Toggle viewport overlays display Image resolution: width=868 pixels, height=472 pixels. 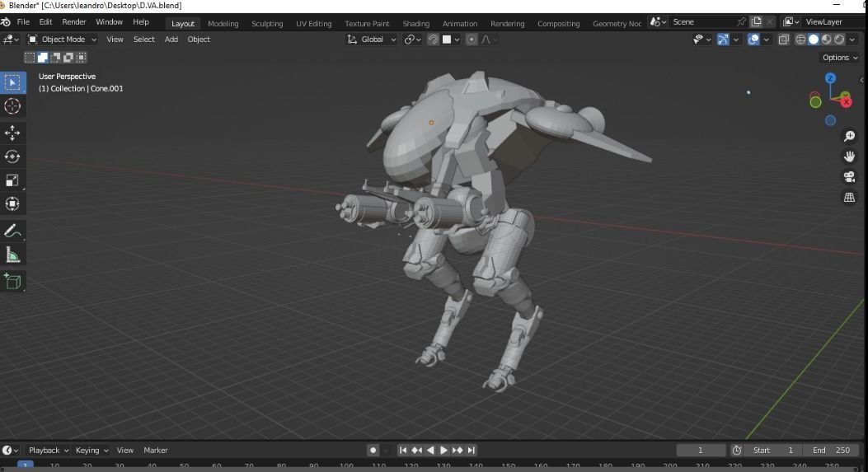[x=753, y=40]
